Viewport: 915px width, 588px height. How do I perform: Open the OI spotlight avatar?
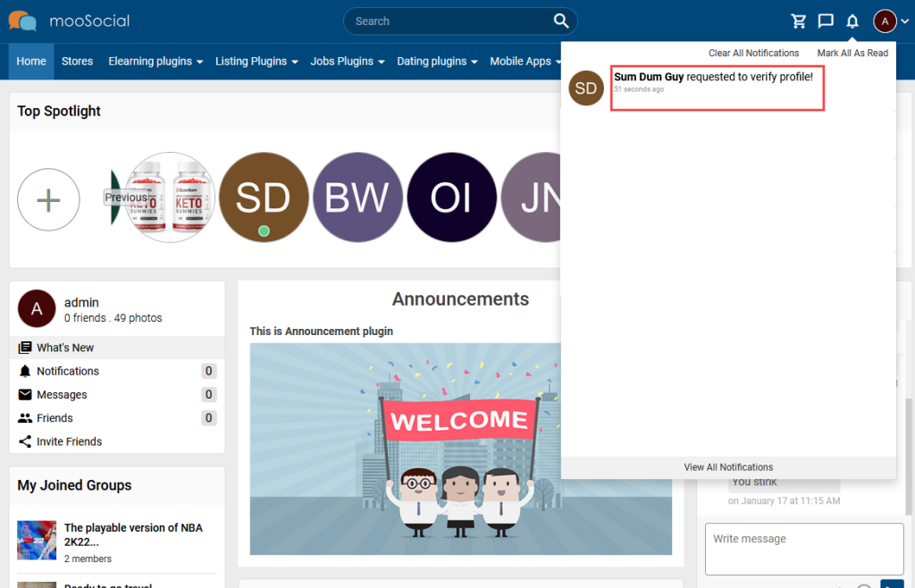point(451,197)
